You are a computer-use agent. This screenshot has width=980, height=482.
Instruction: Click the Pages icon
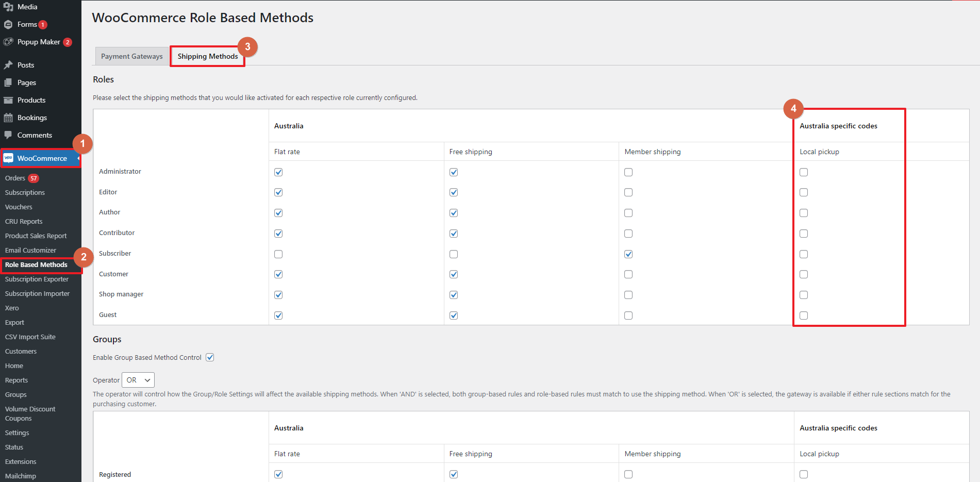(x=8, y=82)
